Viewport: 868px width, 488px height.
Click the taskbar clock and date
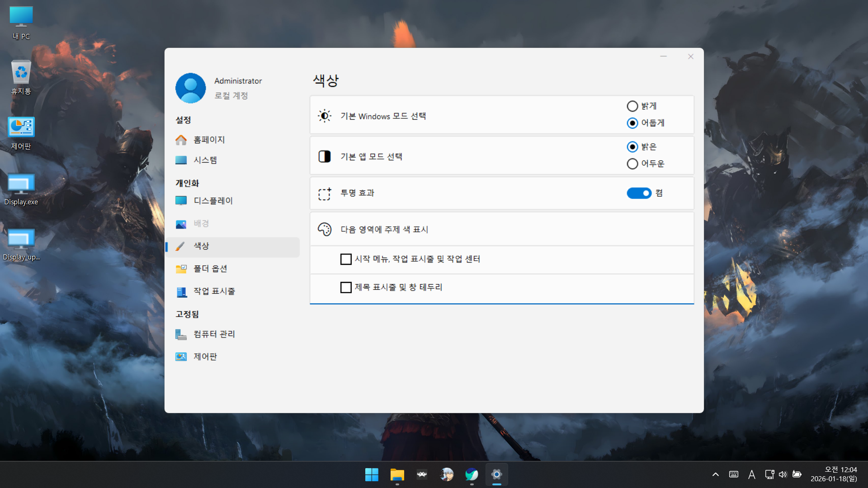pos(834,474)
